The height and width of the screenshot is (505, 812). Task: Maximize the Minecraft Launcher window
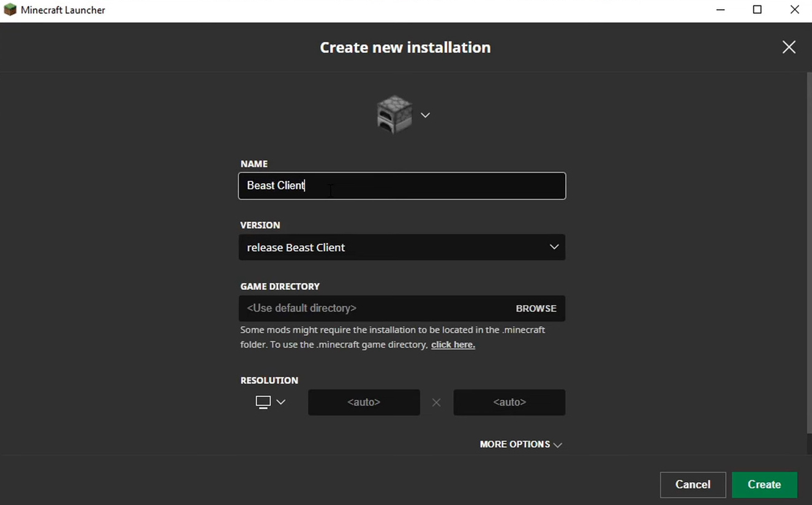757,10
